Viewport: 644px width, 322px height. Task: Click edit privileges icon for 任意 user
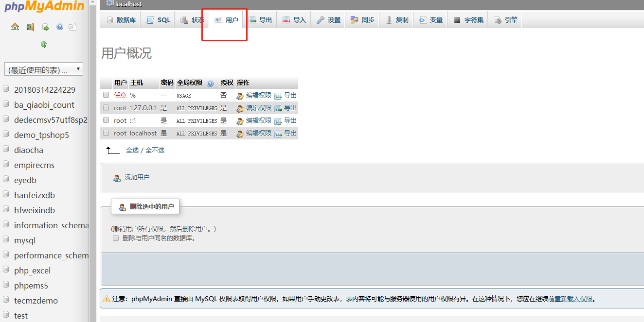(240, 96)
